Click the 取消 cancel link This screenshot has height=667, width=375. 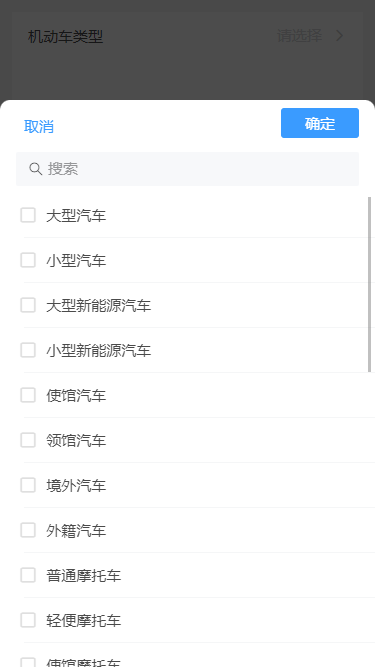(39, 126)
